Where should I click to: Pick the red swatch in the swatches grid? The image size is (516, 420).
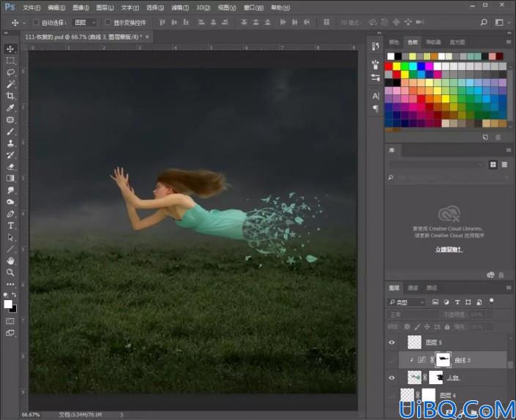pos(389,67)
